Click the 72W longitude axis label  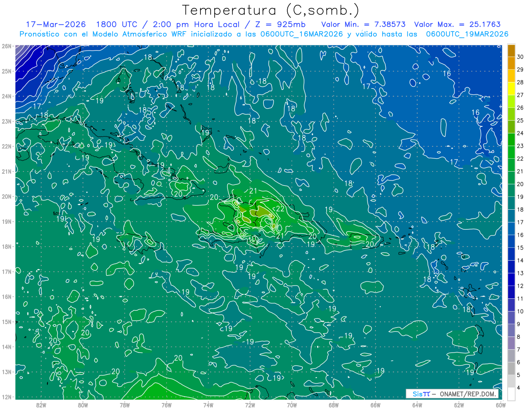point(250,405)
